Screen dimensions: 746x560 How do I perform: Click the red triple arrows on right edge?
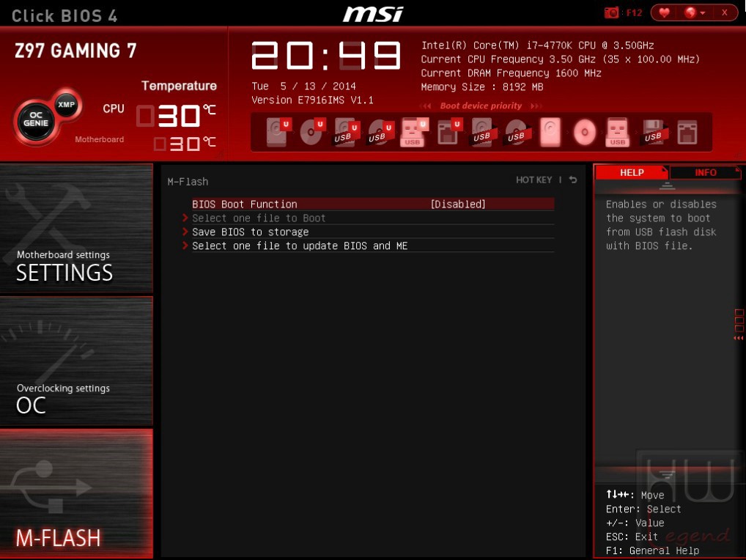(739, 338)
